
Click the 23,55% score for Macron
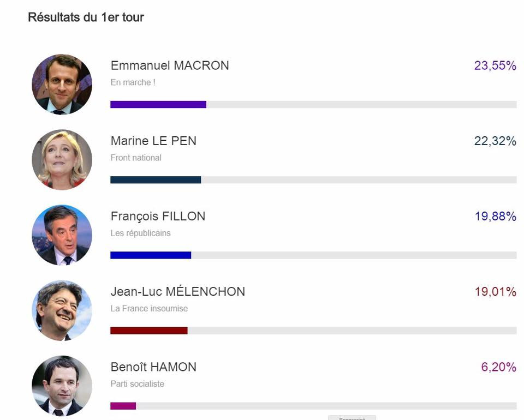[495, 65]
